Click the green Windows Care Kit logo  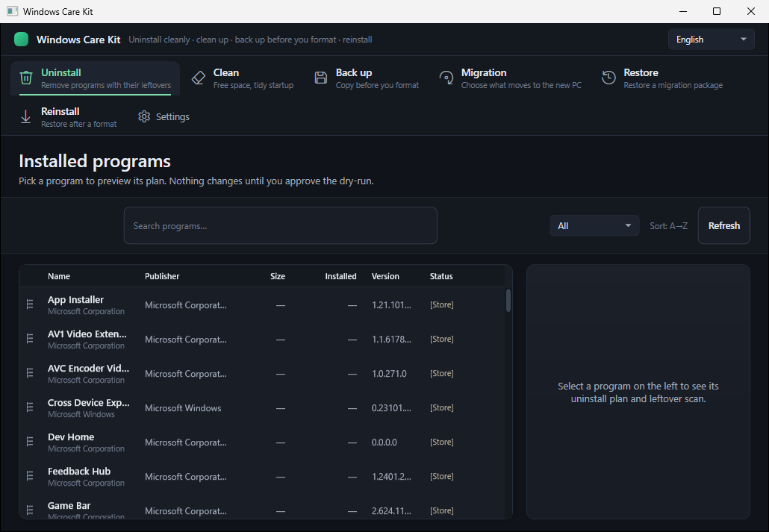point(22,40)
